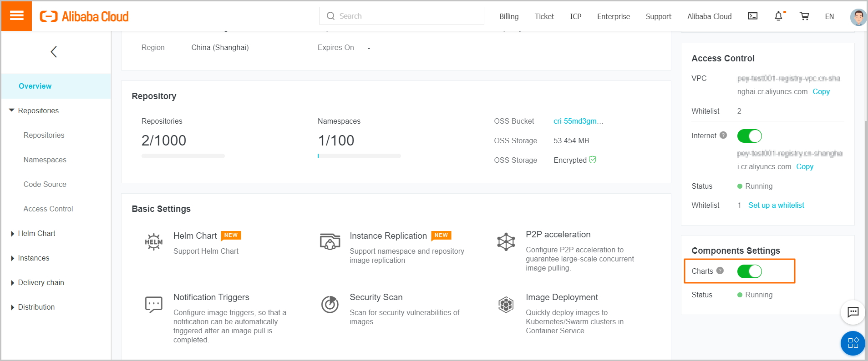Open the notifications bell
This screenshot has width=868, height=361.
pos(779,16)
